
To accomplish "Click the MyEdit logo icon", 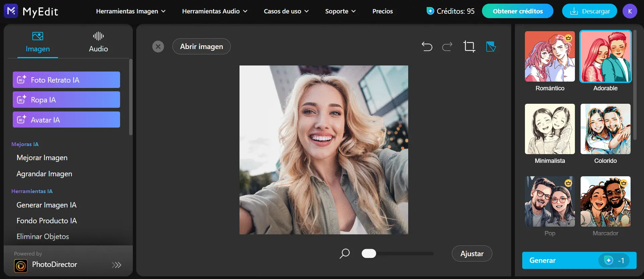I will tap(11, 11).
